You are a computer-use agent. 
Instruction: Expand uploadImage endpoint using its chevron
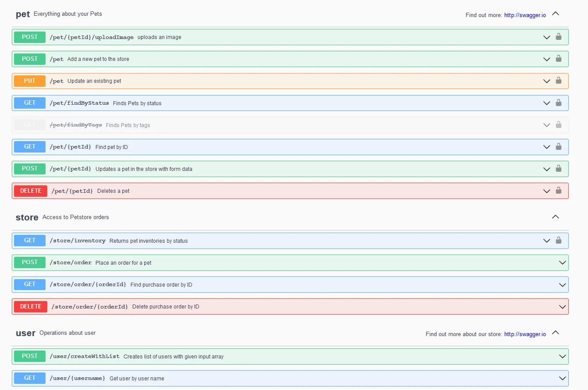coord(547,37)
